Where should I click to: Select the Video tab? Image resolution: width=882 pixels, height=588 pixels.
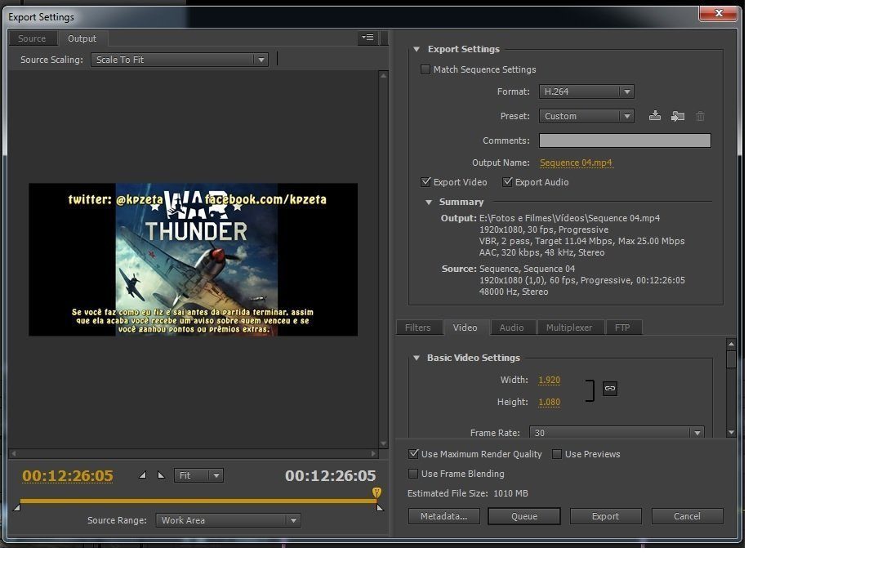(x=465, y=327)
